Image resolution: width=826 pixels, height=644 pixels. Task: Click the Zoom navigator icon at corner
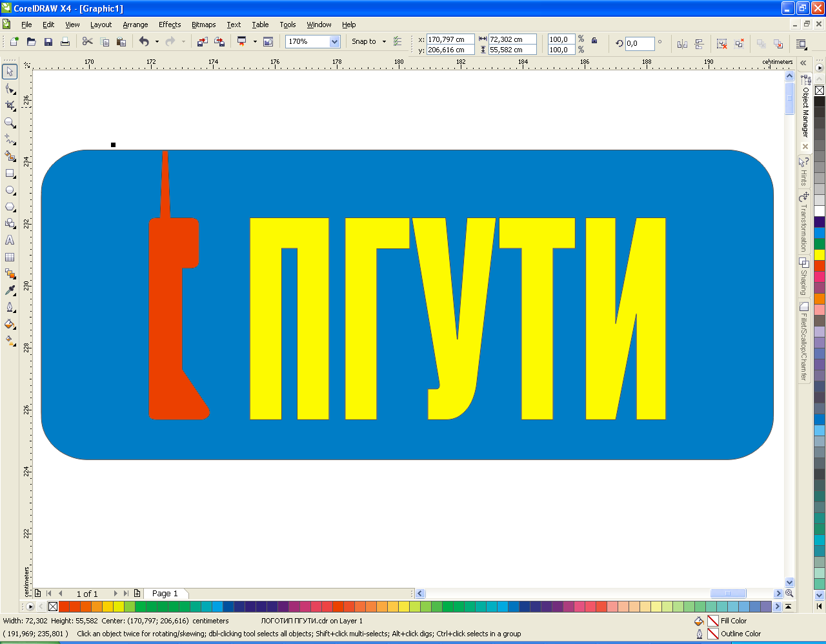(789, 593)
